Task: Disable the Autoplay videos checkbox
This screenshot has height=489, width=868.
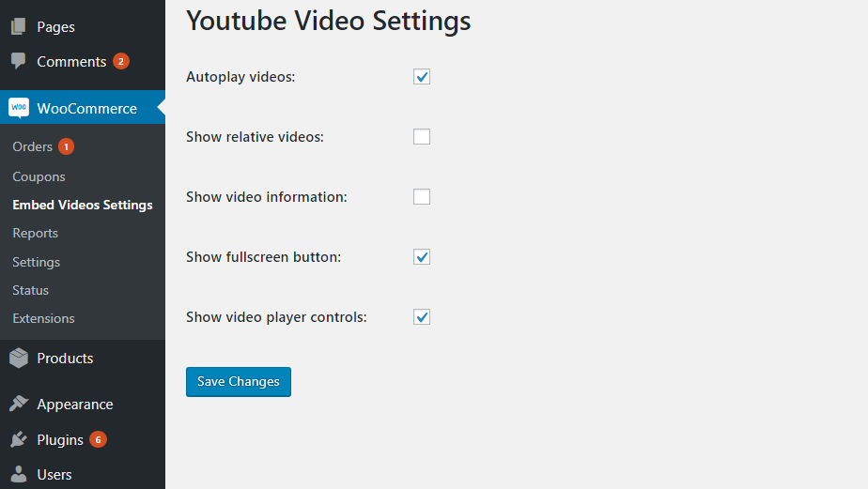Action: click(422, 77)
